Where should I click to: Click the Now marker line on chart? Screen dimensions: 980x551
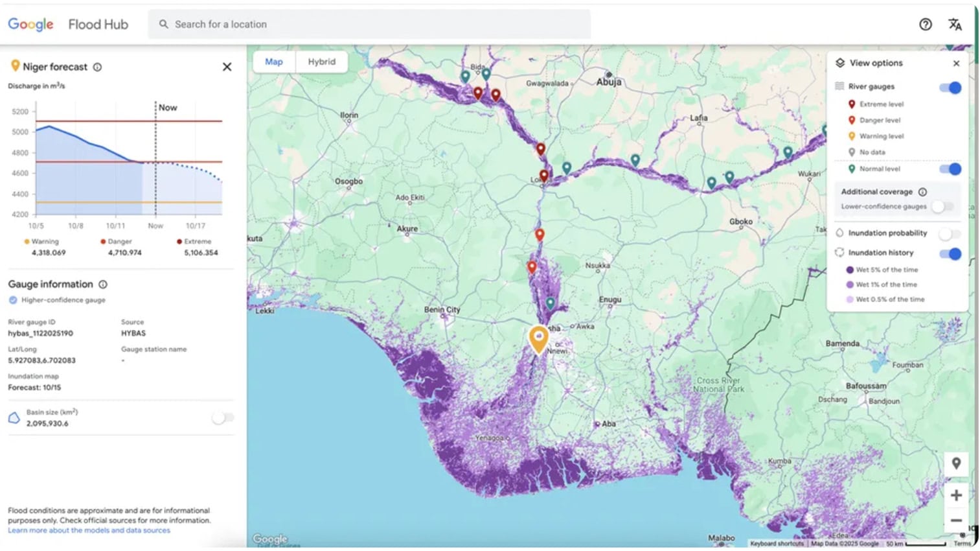point(155,159)
